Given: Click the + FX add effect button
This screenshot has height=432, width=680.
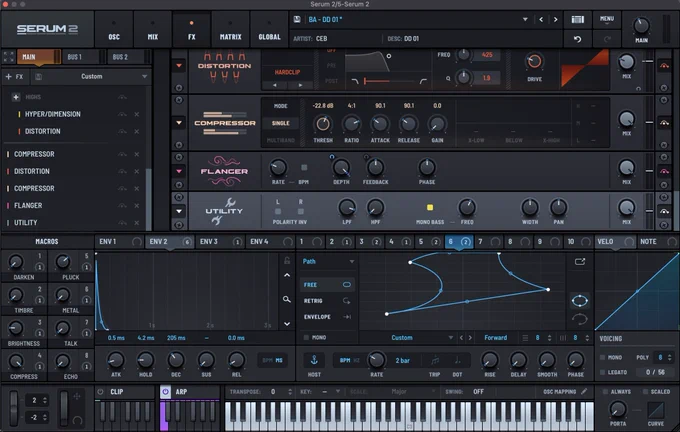Looking at the screenshot, I should 14,77.
